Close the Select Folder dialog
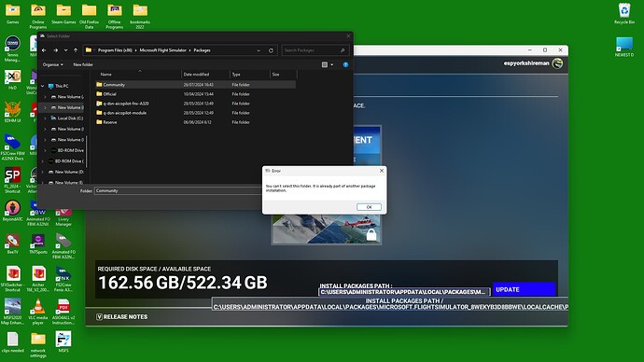This screenshot has height=362, width=644. click(348, 36)
